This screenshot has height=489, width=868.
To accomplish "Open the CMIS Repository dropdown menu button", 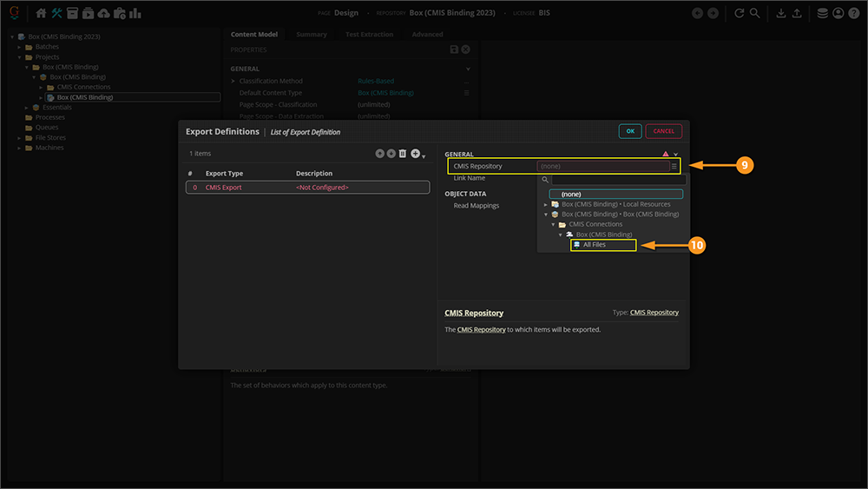I will tap(674, 166).
